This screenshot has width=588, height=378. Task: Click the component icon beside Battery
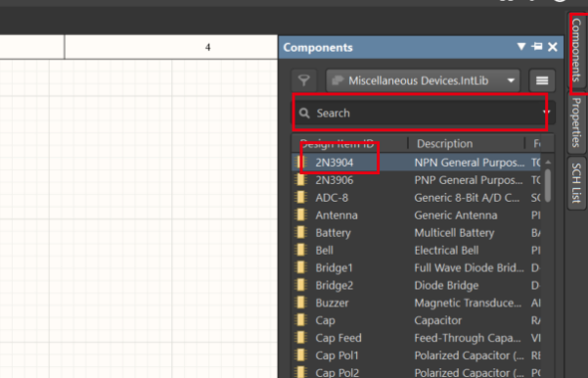(301, 233)
